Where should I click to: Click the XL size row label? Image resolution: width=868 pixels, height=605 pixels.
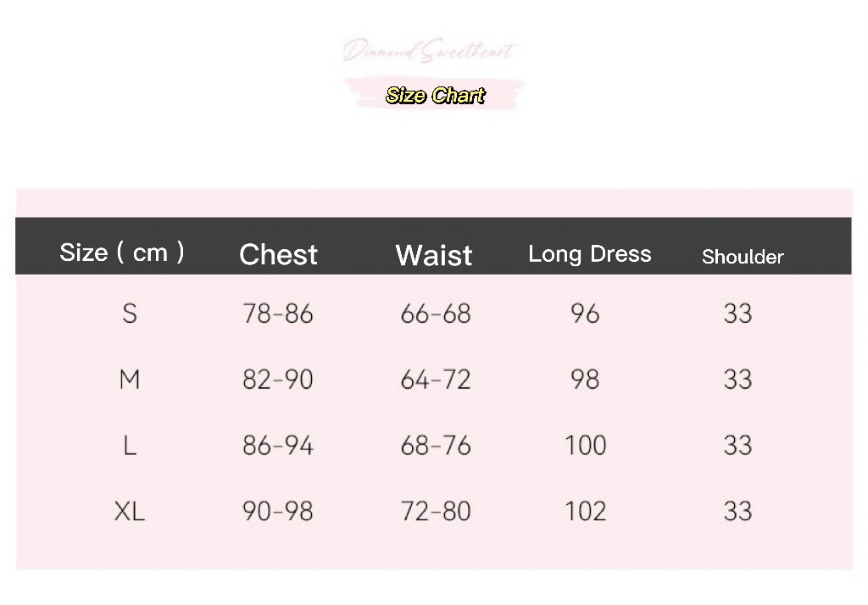[129, 512]
